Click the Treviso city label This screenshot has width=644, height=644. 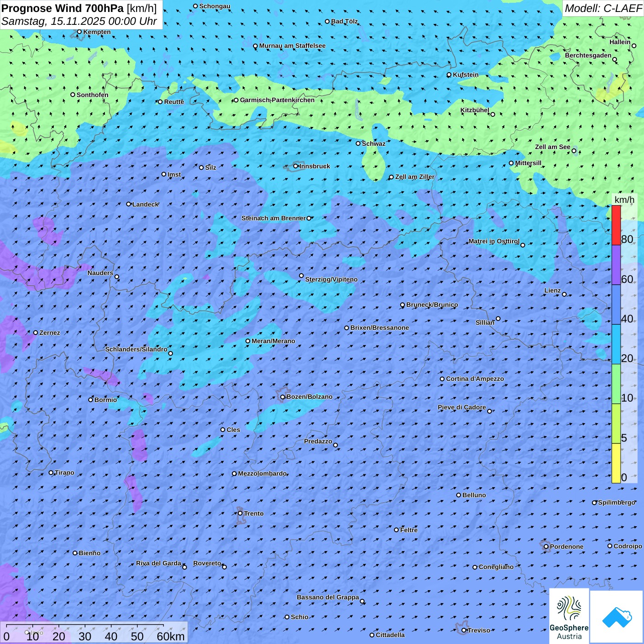479,630
